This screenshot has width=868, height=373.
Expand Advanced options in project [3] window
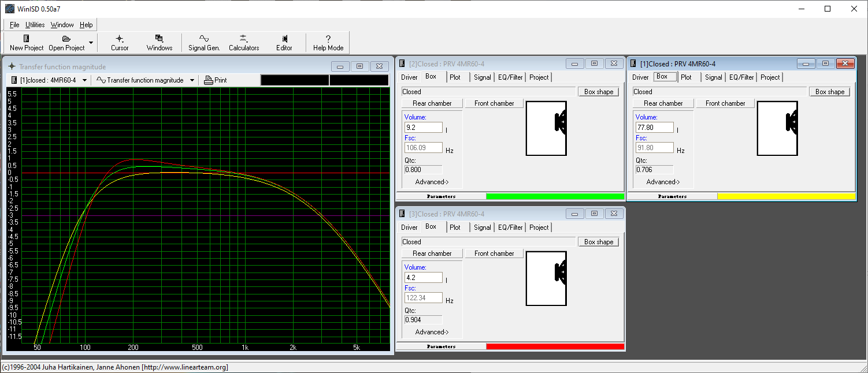[x=432, y=332]
